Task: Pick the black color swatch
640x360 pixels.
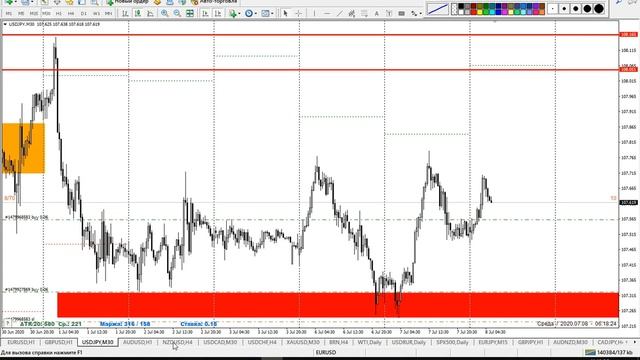Action: point(461,6)
